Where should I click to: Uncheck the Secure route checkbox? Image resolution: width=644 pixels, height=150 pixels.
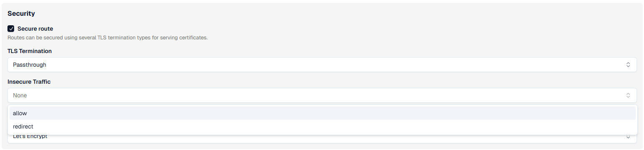click(11, 29)
